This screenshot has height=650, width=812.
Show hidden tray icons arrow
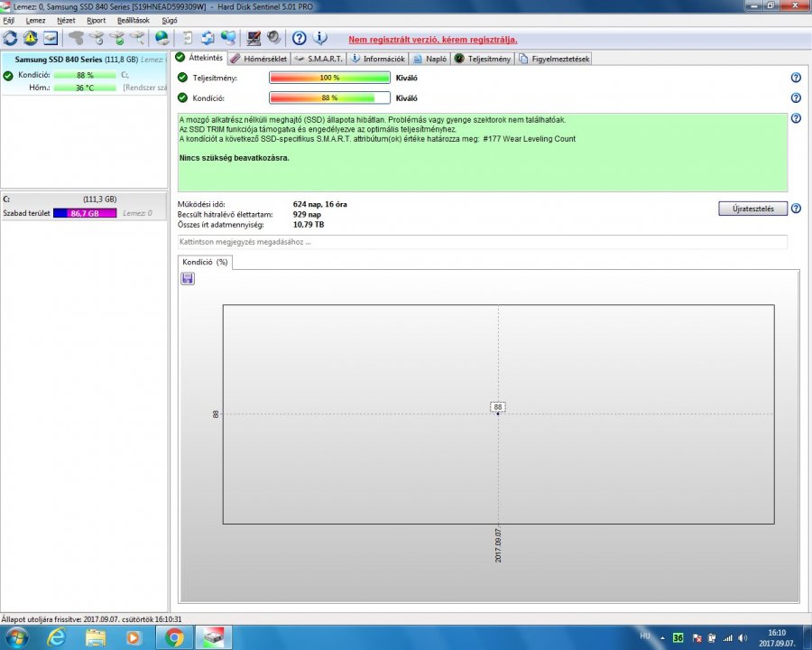(x=662, y=638)
